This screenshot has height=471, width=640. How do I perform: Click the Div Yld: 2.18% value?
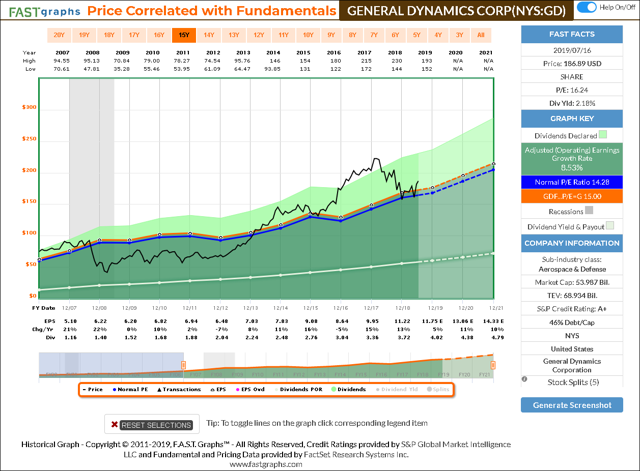(572, 103)
